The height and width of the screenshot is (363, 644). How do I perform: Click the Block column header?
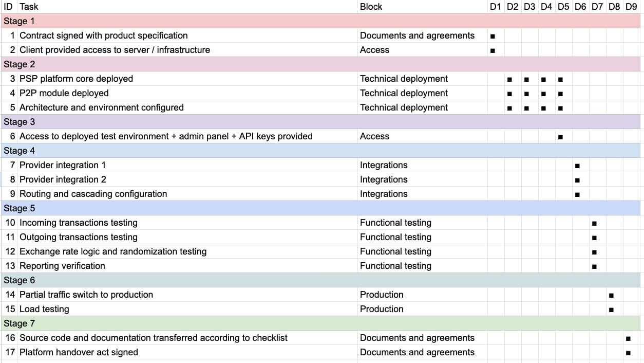[371, 7]
